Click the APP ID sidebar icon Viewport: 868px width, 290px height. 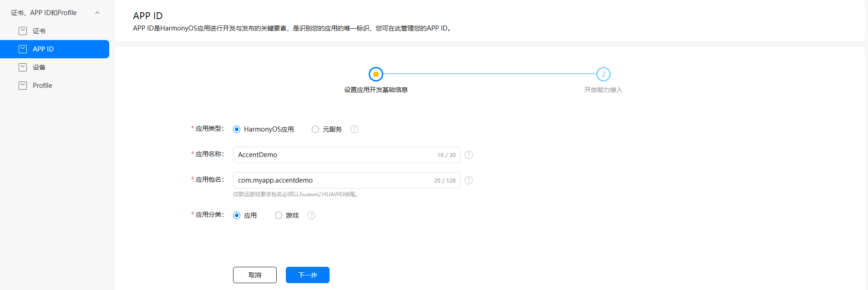click(23, 49)
